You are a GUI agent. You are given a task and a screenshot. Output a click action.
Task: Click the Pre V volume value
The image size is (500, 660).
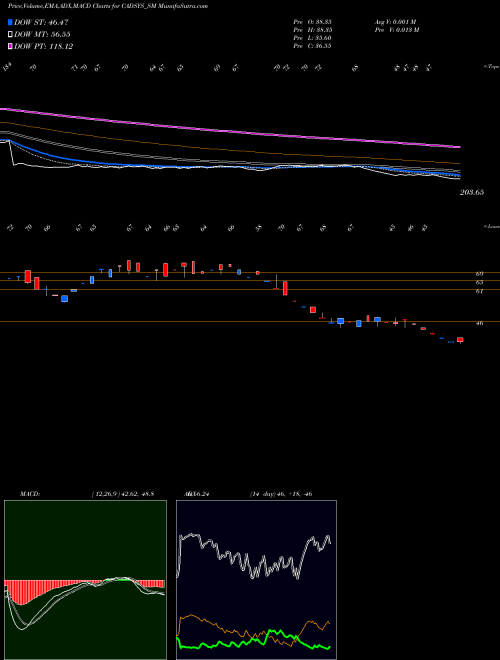pyautogui.click(x=397, y=30)
